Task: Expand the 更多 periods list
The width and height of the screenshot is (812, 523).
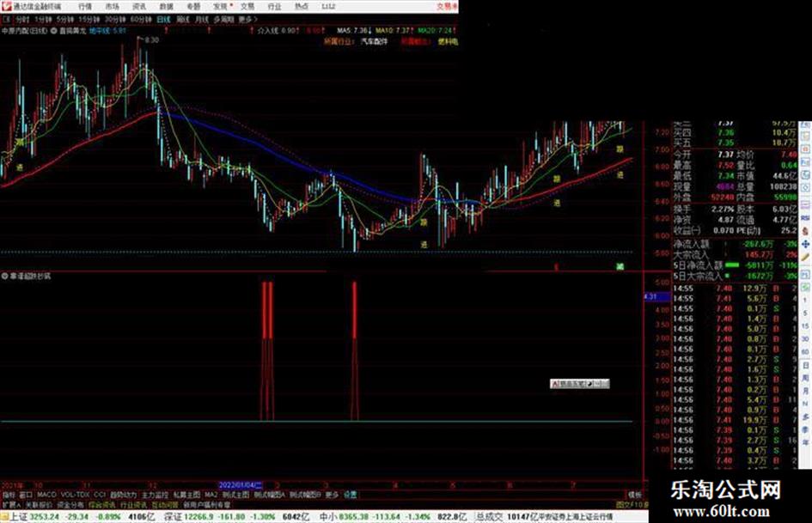Action: [x=247, y=20]
